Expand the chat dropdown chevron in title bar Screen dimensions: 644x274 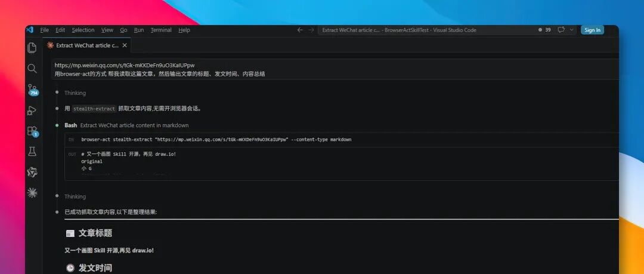pos(571,30)
